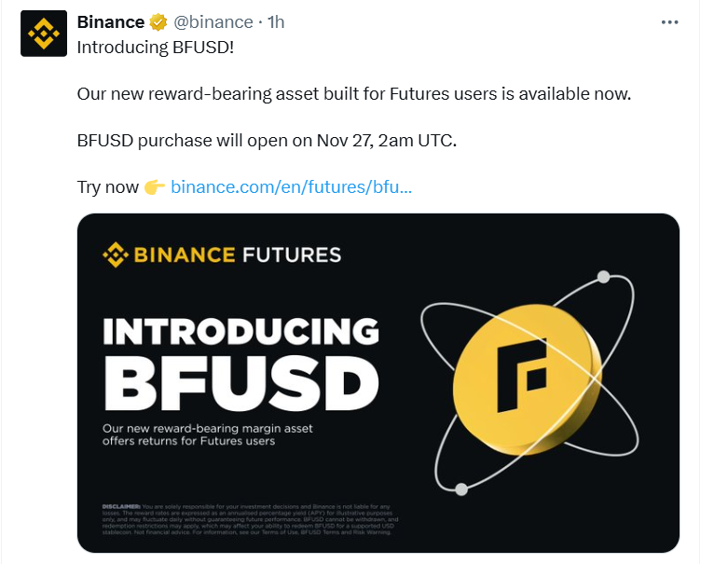Viewport: 728px width, 564px height.
Task: Click the disclaimer text at the image bottom
Action: point(250,519)
